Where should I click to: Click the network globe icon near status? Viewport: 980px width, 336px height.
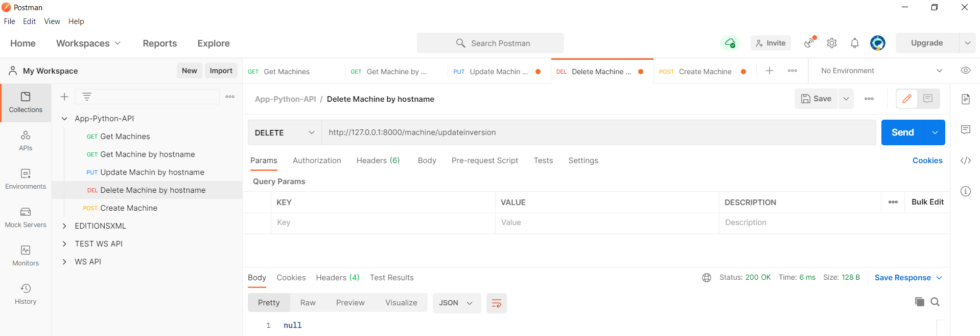coord(707,278)
